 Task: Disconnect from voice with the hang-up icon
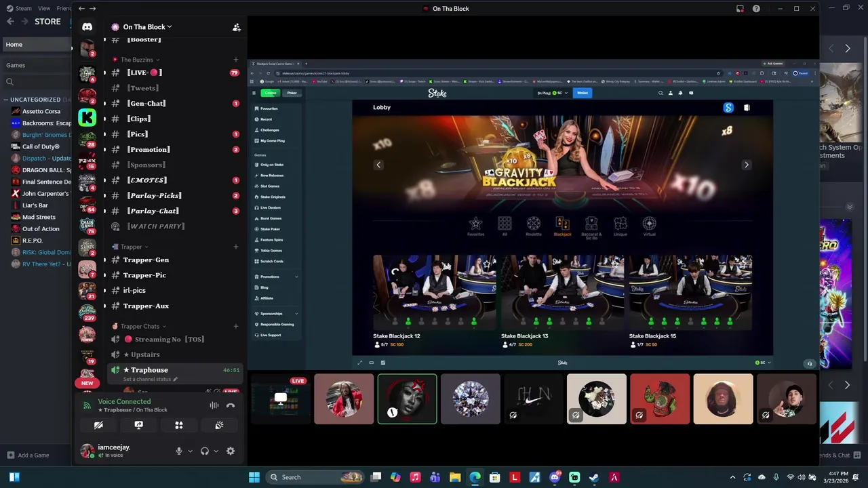230,405
